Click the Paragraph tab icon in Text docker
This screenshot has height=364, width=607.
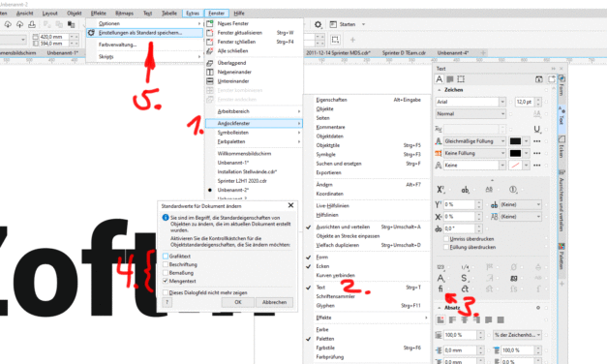[450, 79]
